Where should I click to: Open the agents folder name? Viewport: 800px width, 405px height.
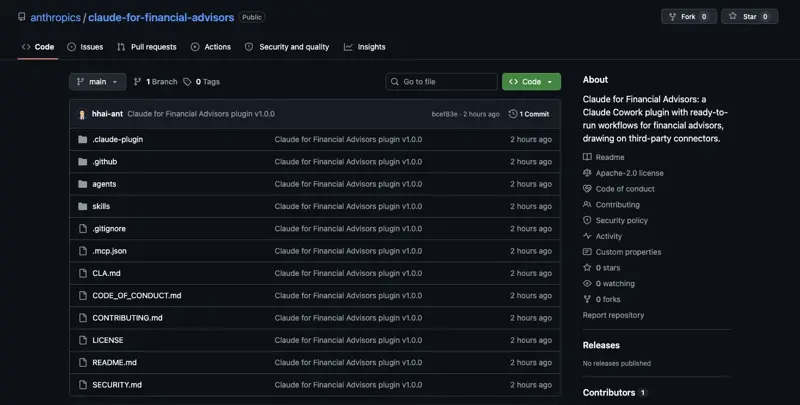[104, 184]
